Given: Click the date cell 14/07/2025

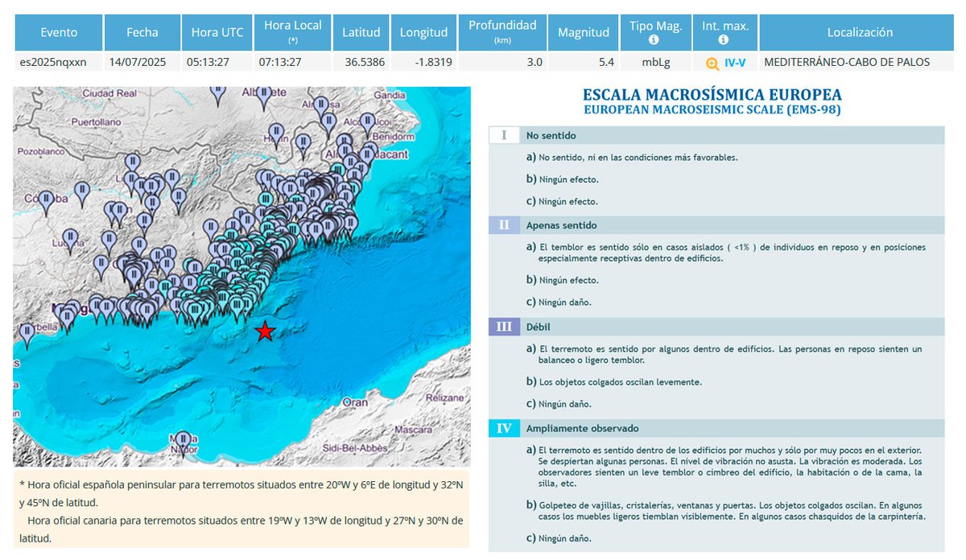Looking at the screenshot, I should (138, 62).
